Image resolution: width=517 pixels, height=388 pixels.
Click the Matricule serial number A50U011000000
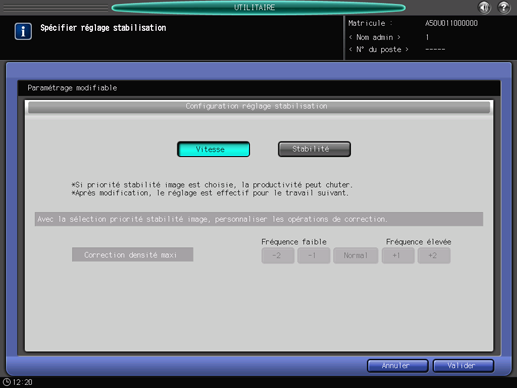click(x=451, y=23)
